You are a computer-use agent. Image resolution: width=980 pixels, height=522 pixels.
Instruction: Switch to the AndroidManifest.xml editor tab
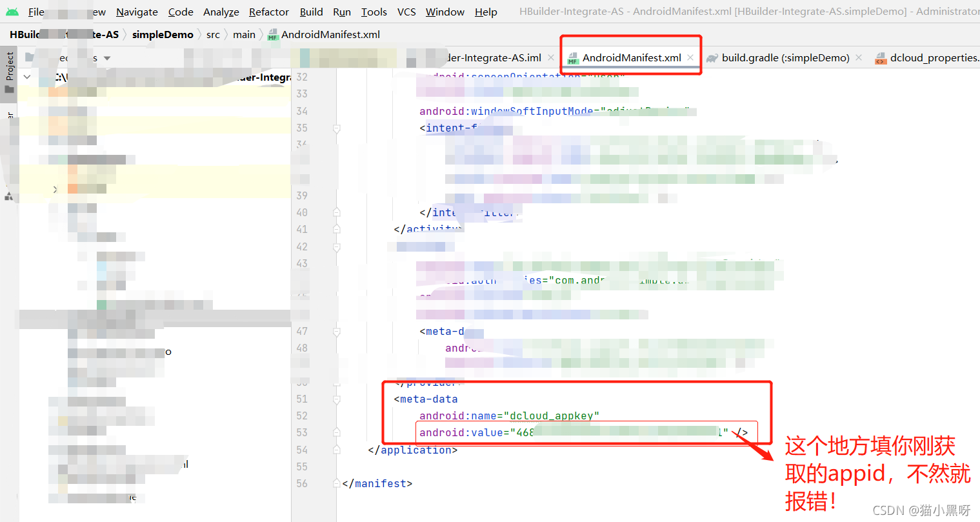(x=632, y=57)
